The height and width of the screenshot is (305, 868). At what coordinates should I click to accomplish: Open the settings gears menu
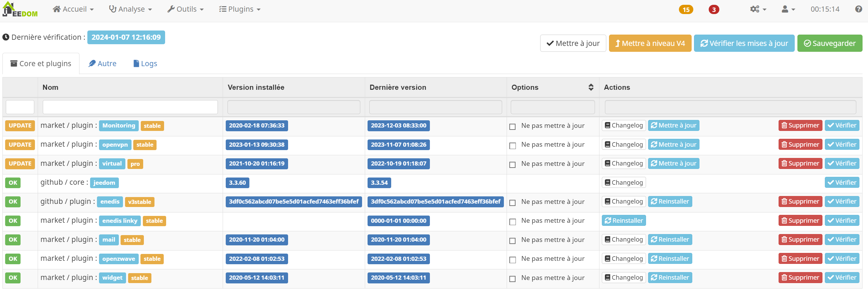(758, 9)
